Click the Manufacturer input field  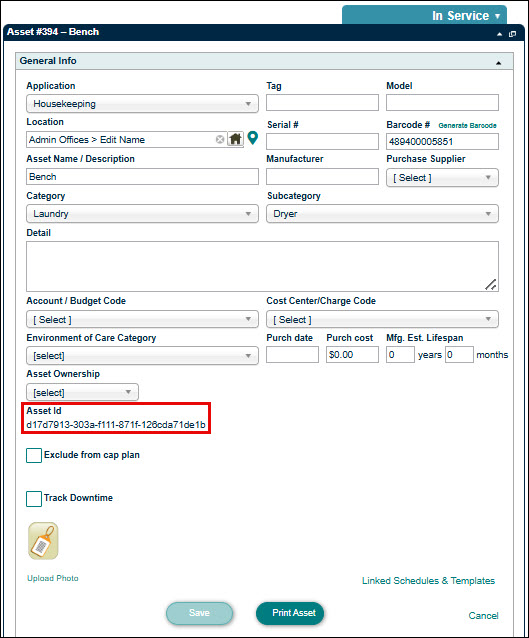(322, 177)
